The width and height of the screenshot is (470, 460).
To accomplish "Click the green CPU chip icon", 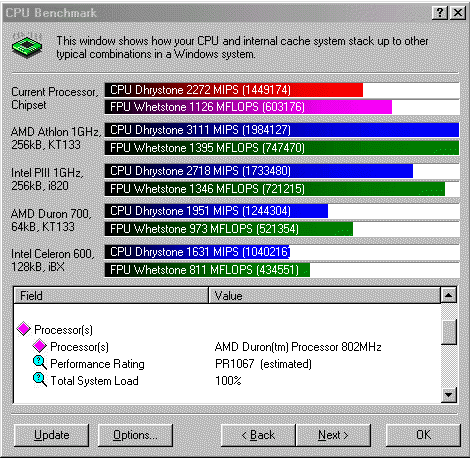I will (27, 46).
